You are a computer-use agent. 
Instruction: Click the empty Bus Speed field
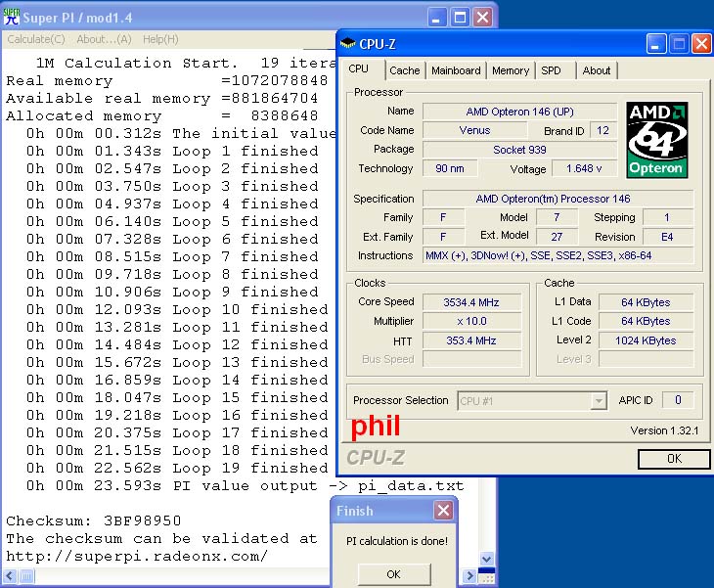pyautogui.click(x=471, y=359)
